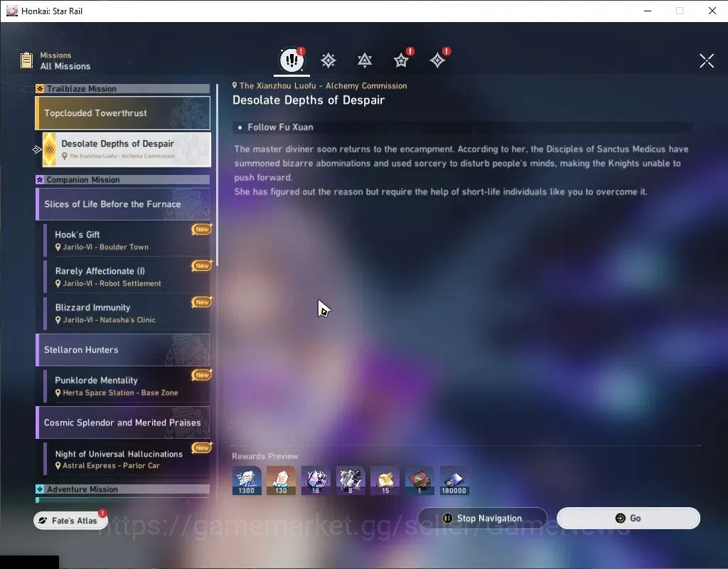Collapse the Topclouded Towerthrust mission group

[122, 113]
